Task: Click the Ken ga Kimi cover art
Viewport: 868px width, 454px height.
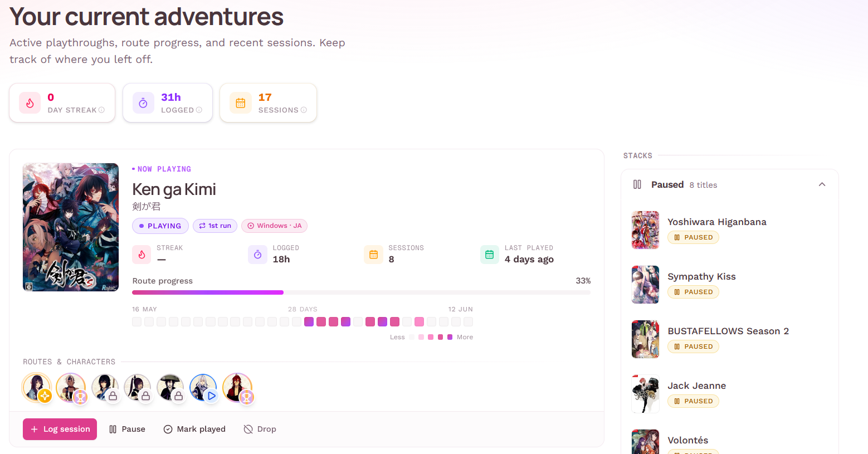Action: (x=71, y=227)
